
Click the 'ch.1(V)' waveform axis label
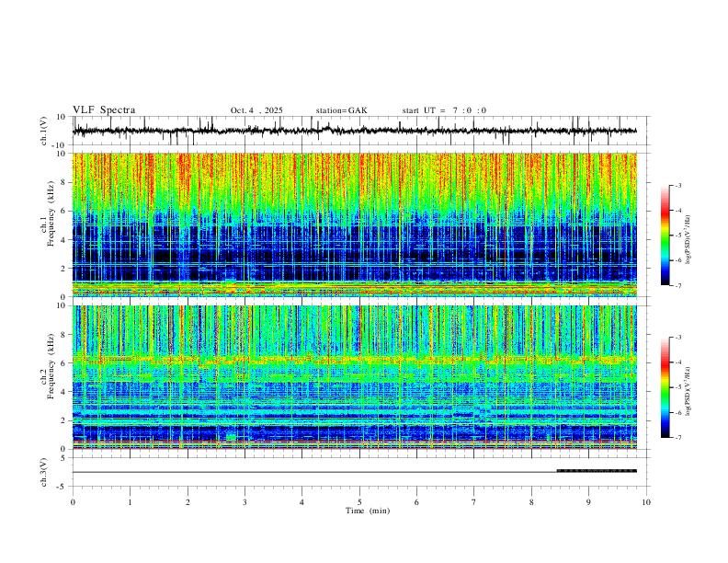click(44, 131)
